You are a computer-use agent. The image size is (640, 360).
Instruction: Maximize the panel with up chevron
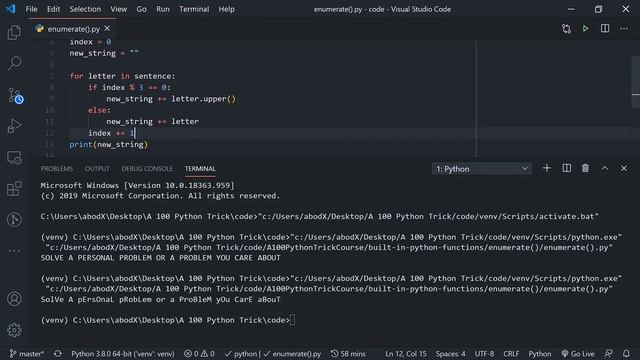click(x=604, y=168)
